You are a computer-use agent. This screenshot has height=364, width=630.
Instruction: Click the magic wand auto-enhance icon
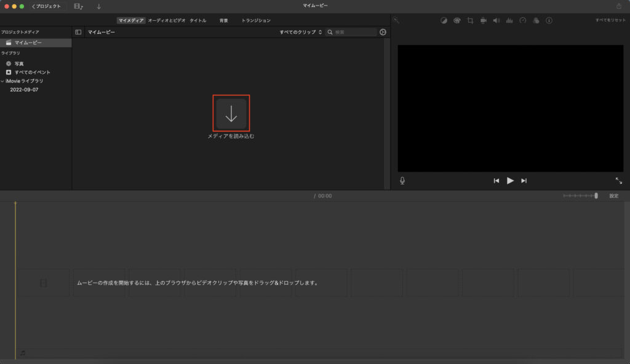pyautogui.click(x=396, y=20)
